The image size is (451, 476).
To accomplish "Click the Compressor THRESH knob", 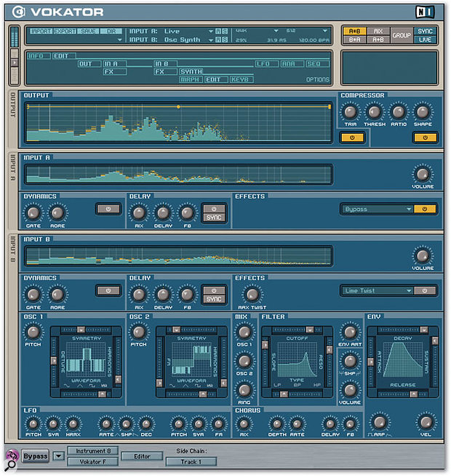I will point(375,112).
